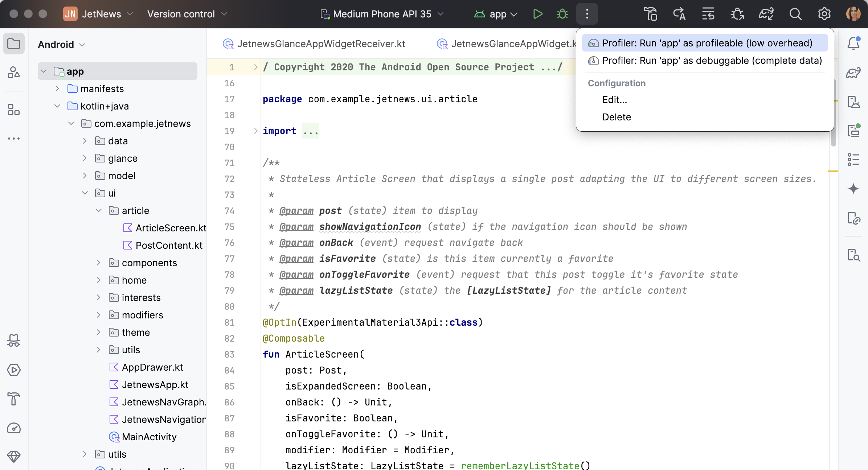Image resolution: width=868 pixels, height=470 pixels.
Task: Click the Debug app bug icon
Action: coord(562,14)
